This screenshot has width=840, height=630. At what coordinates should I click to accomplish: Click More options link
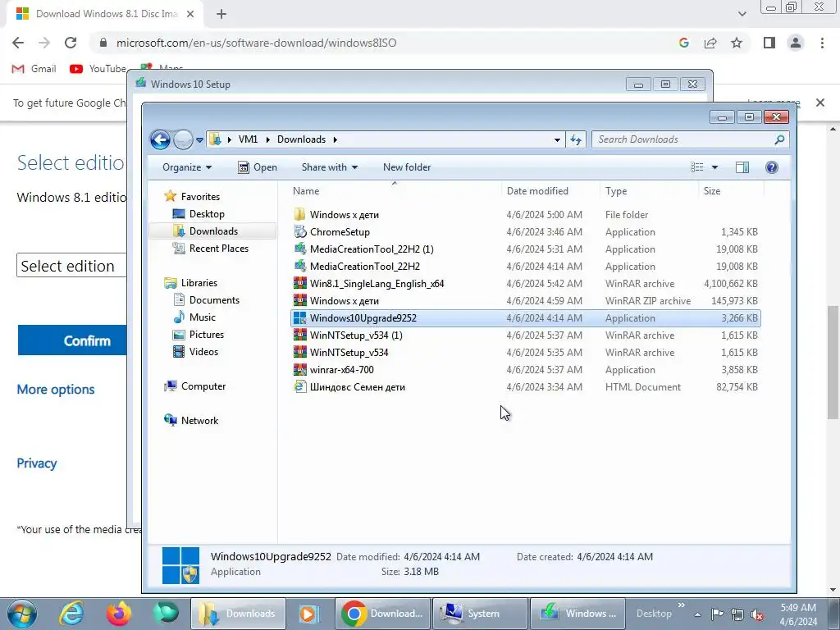56,390
